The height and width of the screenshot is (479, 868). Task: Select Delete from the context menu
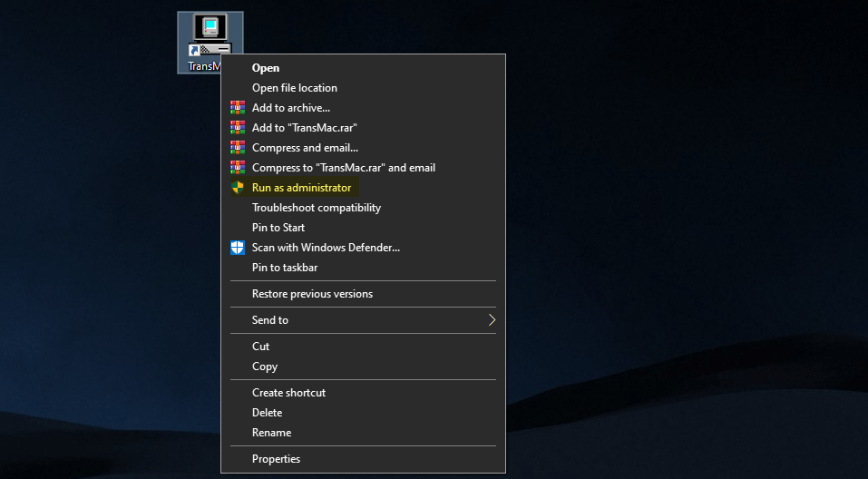pos(363,413)
